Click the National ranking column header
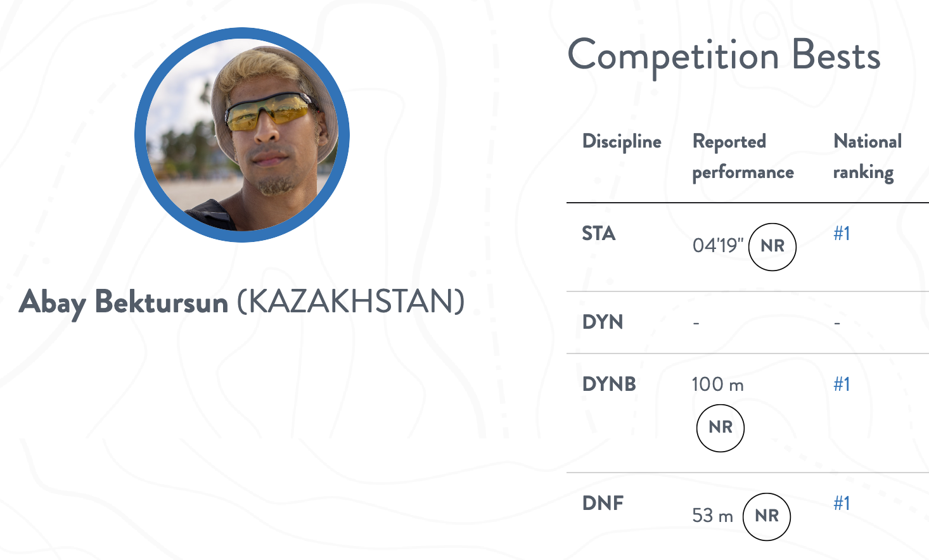929x560 pixels. (x=867, y=156)
